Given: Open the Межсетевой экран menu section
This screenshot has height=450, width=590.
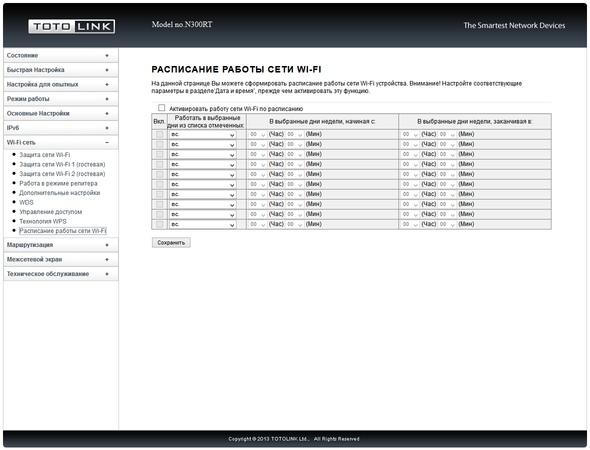Looking at the screenshot, I should point(61,260).
